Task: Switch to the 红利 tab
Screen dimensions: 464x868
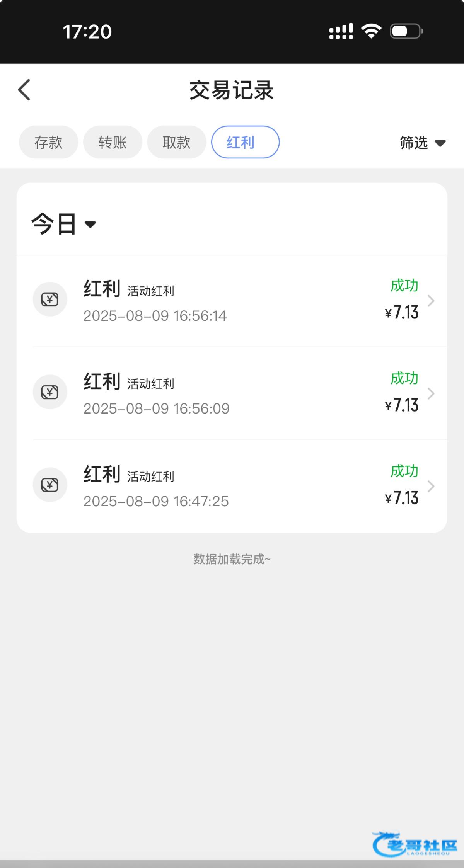Action: [x=245, y=142]
